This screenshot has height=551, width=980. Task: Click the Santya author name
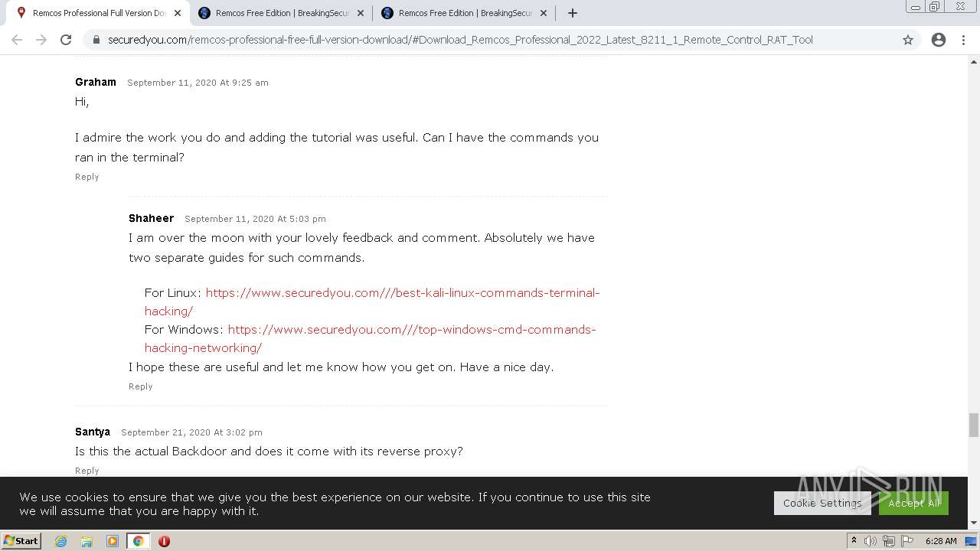coord(93,432)
